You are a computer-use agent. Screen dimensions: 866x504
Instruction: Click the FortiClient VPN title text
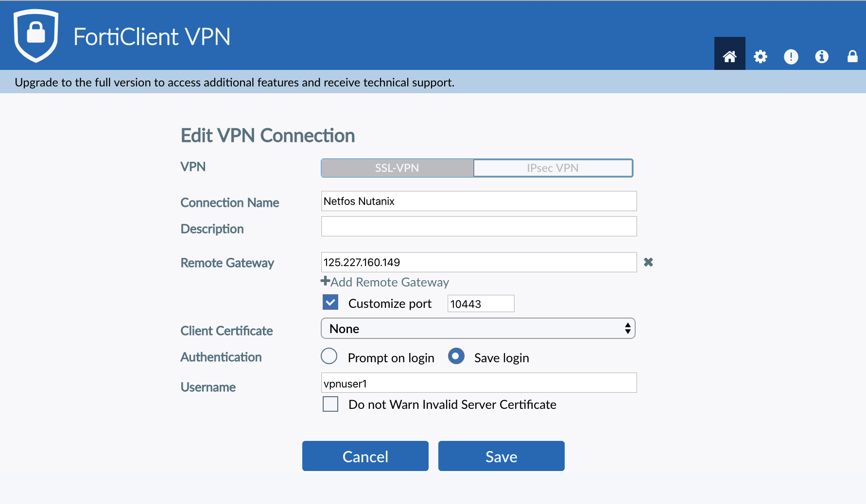(152, 37)
